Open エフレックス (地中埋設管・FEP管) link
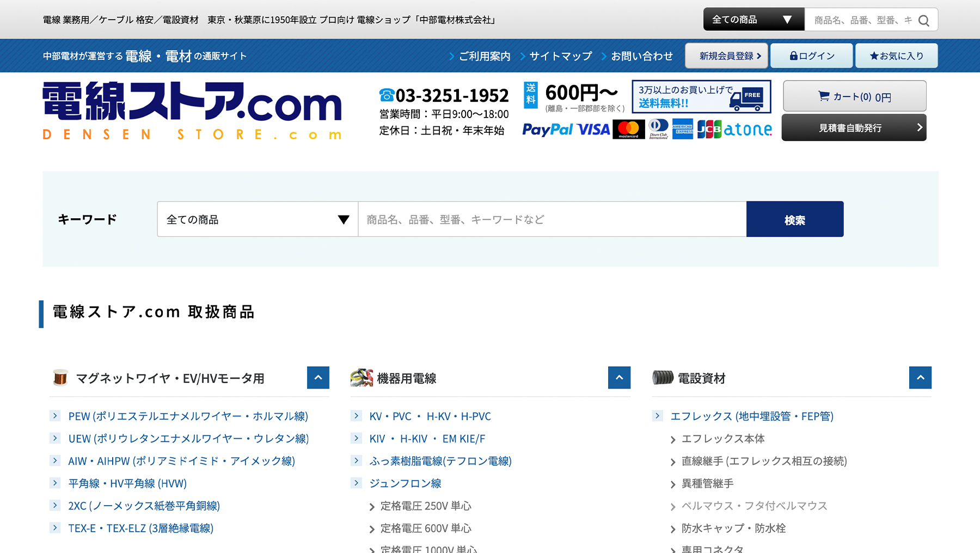Screen dimensions: 980x553 click(x=752, y=416)
